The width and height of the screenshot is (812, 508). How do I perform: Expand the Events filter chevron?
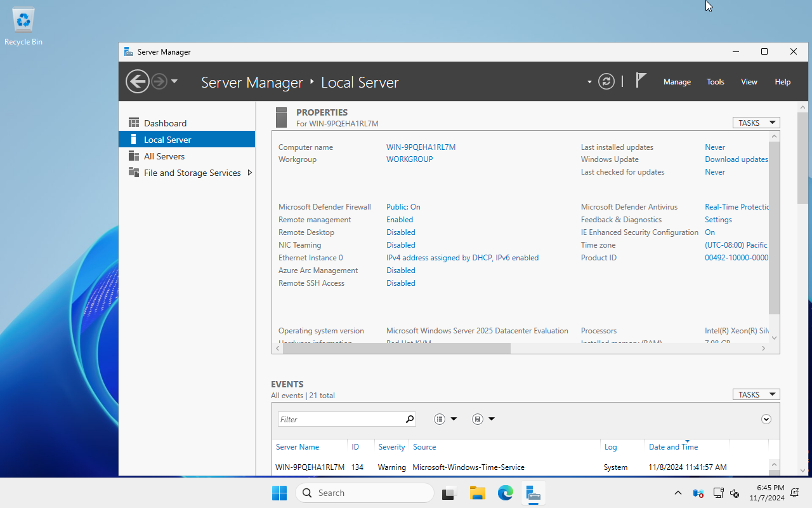(766, 419)
